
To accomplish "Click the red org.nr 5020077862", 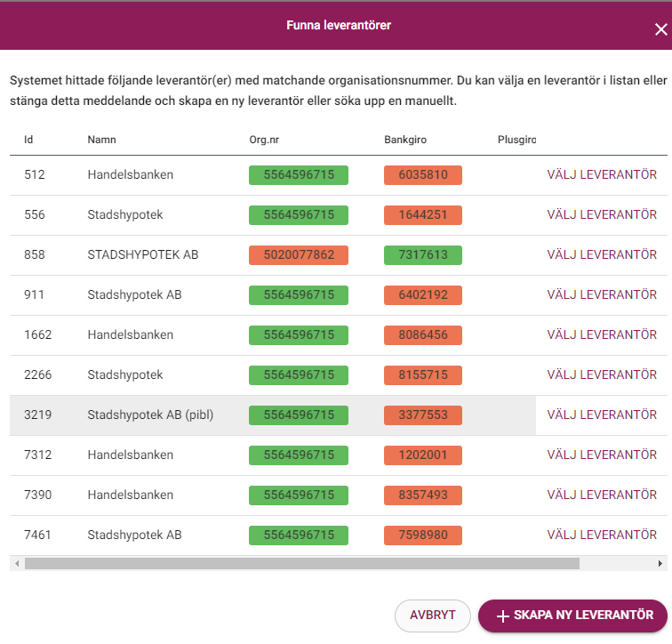I will [x=299, y=255].
